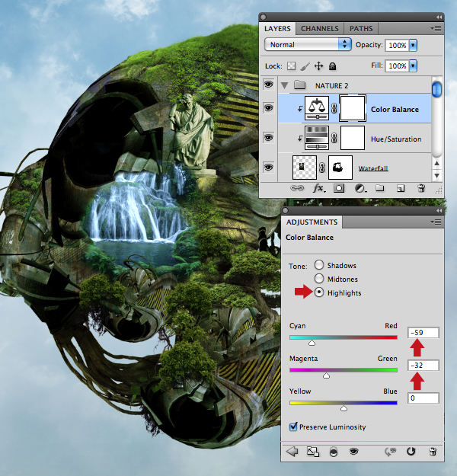Click Magenta-Green value field showing -32

[x=423, y=366]
